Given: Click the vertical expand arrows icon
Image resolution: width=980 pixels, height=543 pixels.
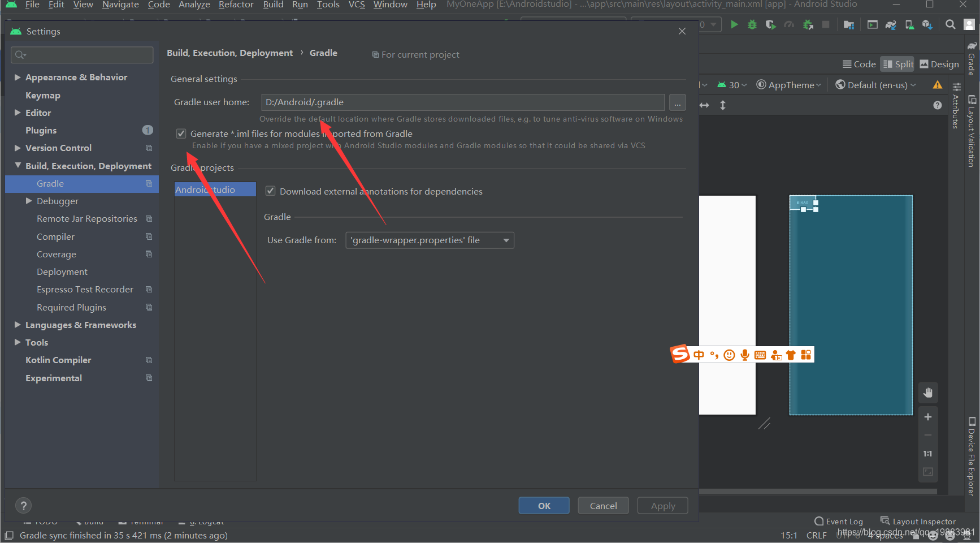Looking at the screenshot, I should (x=723, y=105).
